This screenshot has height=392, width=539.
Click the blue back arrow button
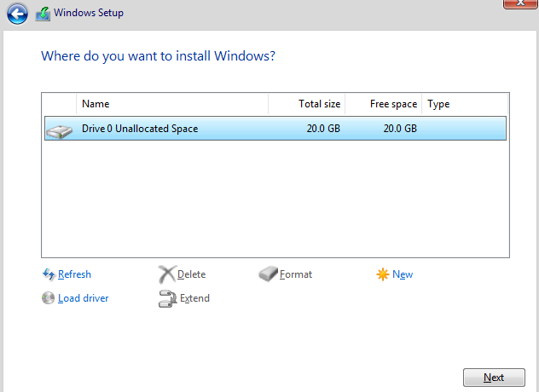point(17,14)
